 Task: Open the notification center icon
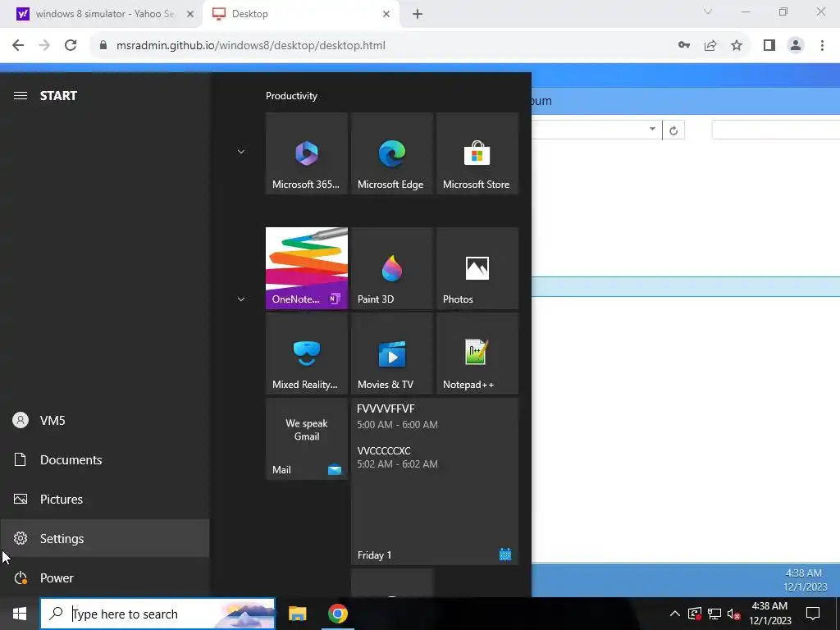pos(813,614)
